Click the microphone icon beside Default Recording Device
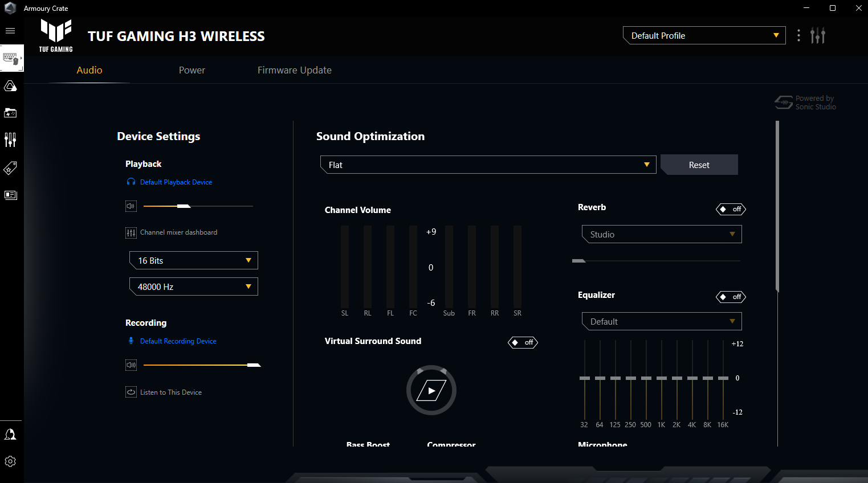868x483 pixels. pos(131,341)
